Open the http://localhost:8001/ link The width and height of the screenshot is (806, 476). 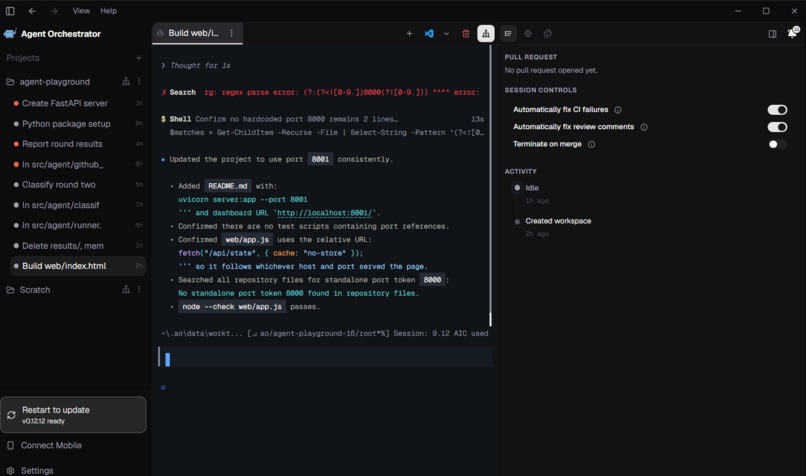point(326,213)
